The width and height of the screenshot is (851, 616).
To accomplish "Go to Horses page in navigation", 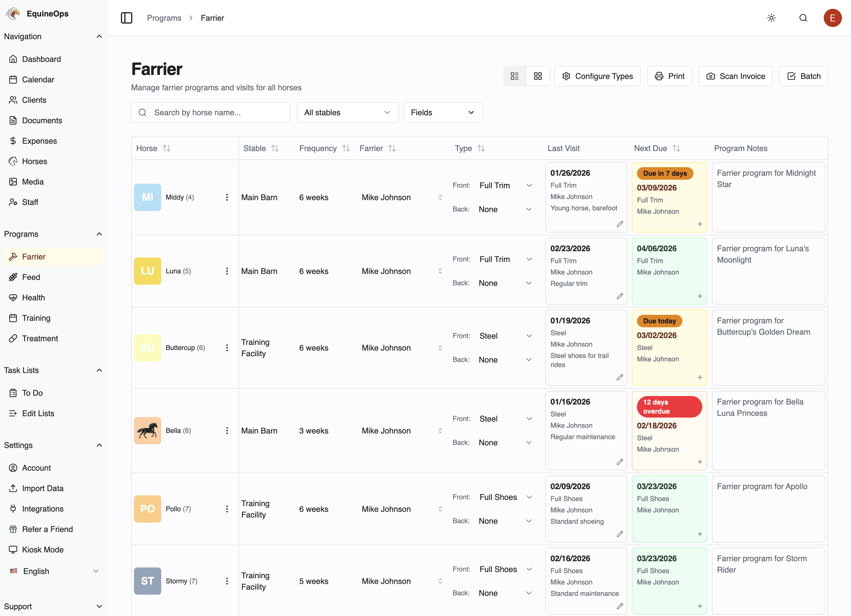I will (x=35, y=161).
